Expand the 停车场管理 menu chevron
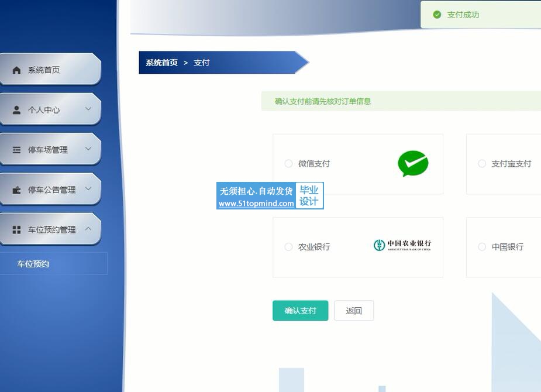 click(88, 149)
